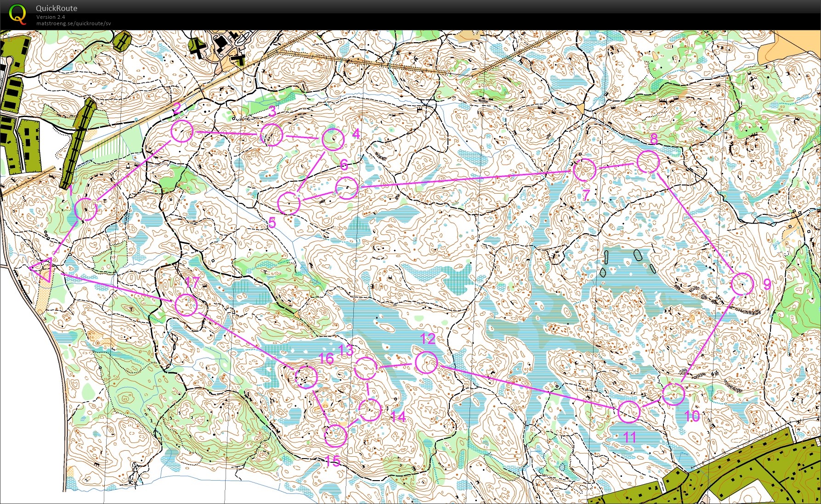821x504 pixels.
Task: Select control circle 11
Action: click(629, 412)
